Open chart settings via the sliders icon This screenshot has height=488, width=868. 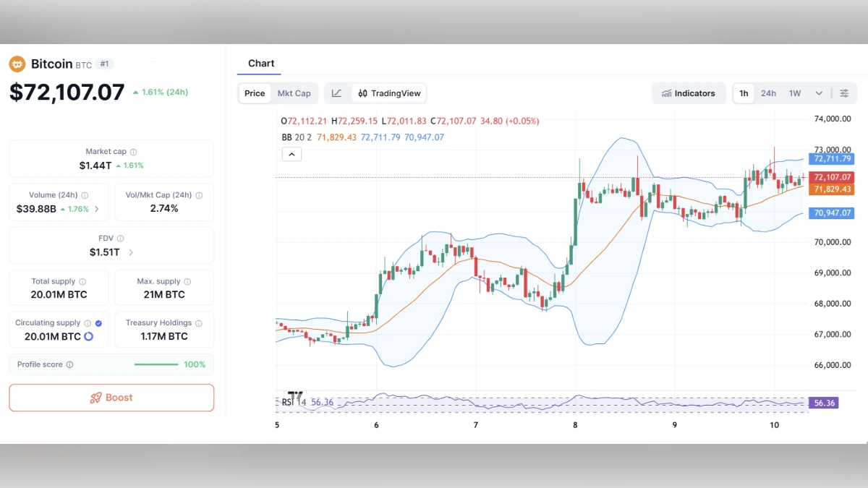click(844, 93)
